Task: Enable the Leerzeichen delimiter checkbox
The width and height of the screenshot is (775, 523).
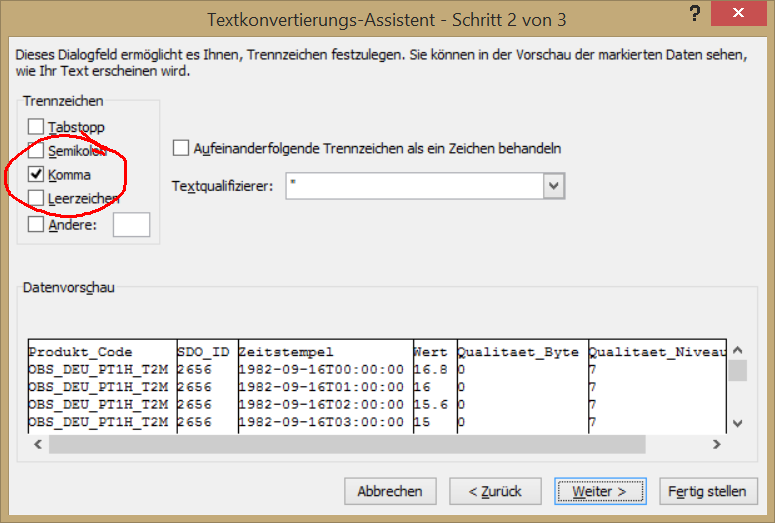Action: (x=36, y=198)
